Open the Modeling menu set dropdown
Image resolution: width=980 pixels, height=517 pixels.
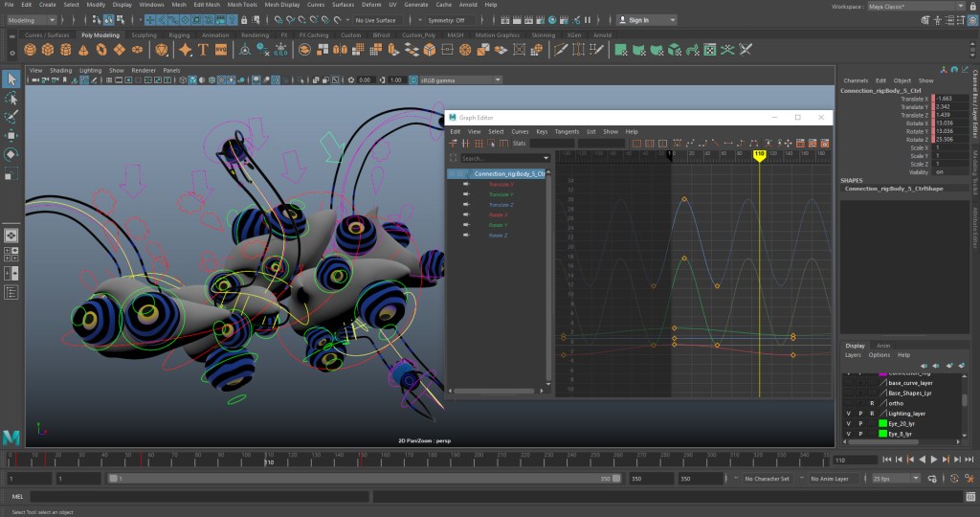(x=31, y=19)
